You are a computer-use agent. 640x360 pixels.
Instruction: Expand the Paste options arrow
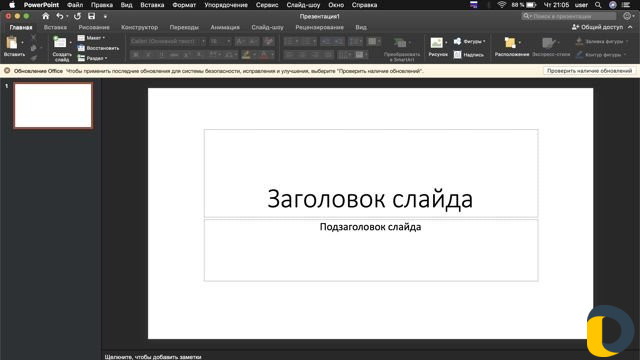22,42
